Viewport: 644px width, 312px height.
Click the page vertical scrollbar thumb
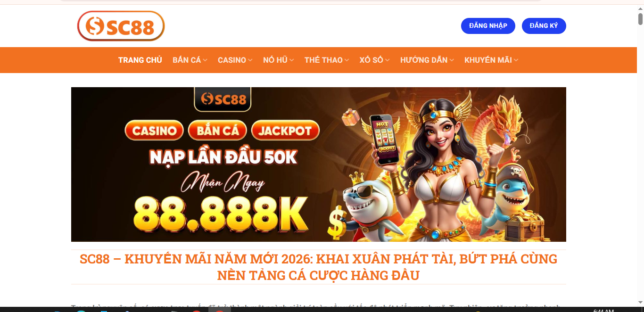(640, 19)
